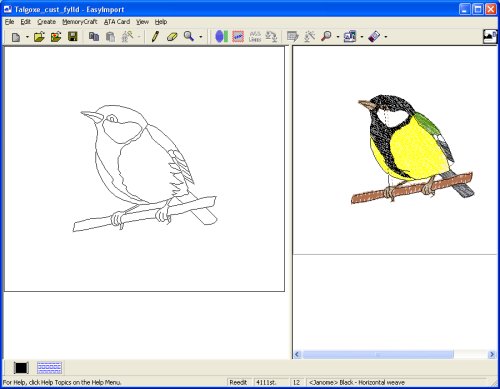Click the Paste clipboard icon
This screenshot has height=389, width=500.
[x=111, y=37]
